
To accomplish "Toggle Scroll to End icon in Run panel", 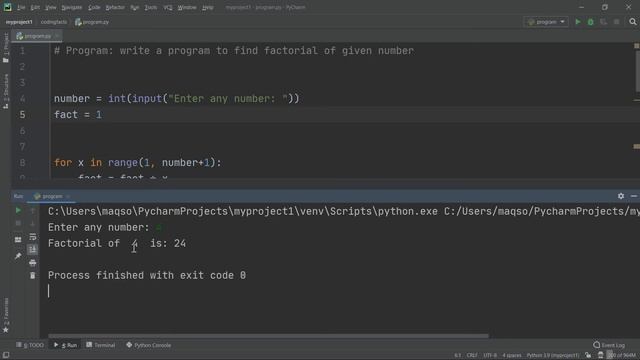I will 33,249.
